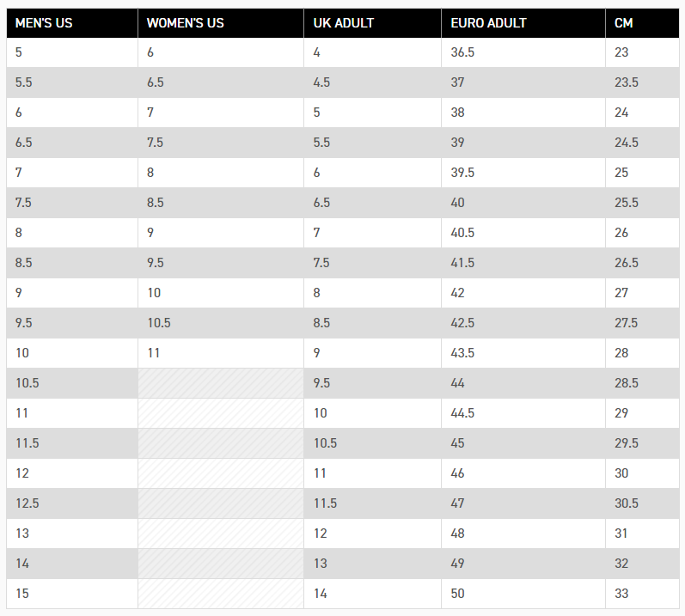Click the CM column header
Image resolution: width=685 pixels, height=616 pixels.
click(642, 22)
